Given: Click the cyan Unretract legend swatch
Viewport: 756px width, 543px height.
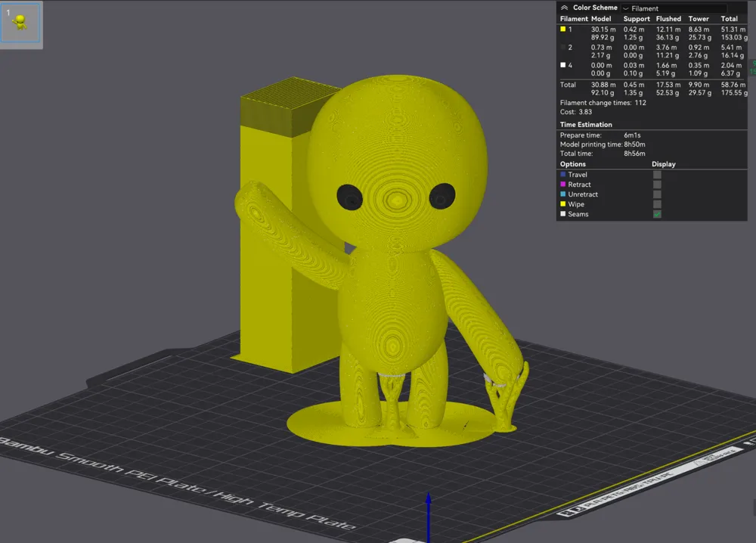Looking at the screenshot, I should tap(562, 194).
